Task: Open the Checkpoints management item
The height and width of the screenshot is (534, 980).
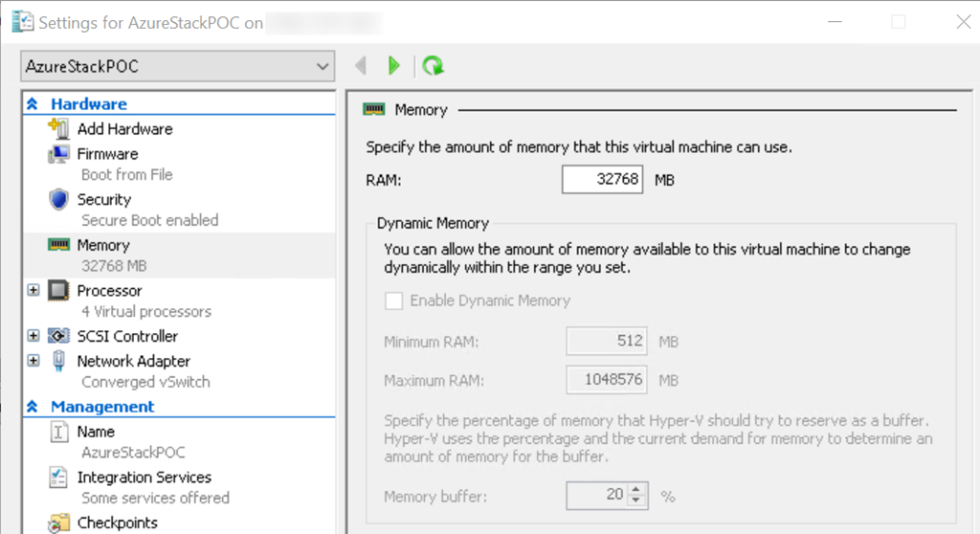Action: (x=118, y=523)
